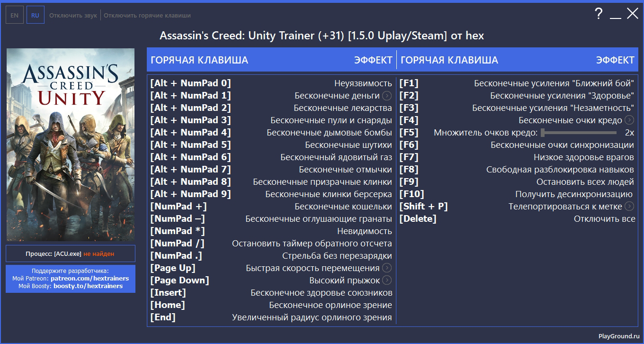Screen dimensions: 644x344
Task: Click Отключить все to disable cheats
Action: point(605,219)
